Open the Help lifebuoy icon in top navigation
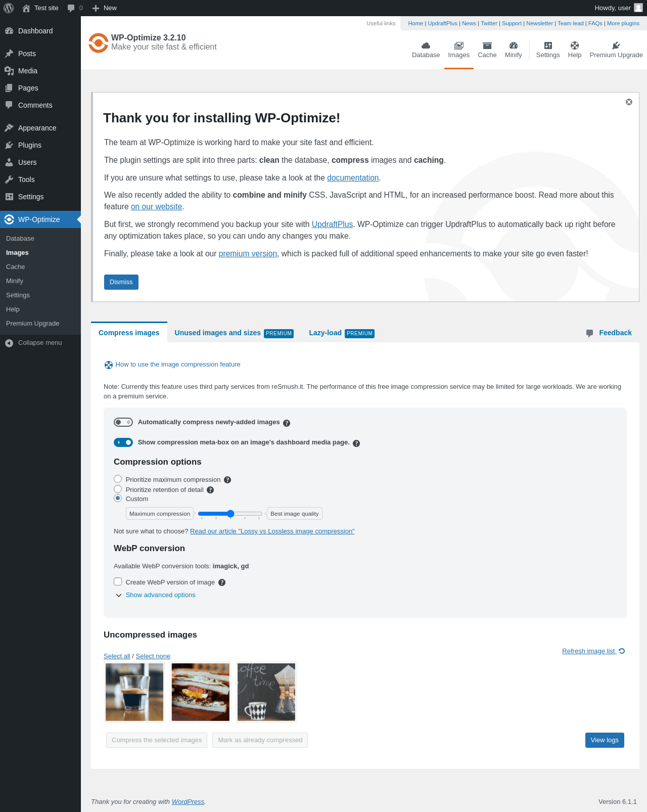 pos(575,46)
